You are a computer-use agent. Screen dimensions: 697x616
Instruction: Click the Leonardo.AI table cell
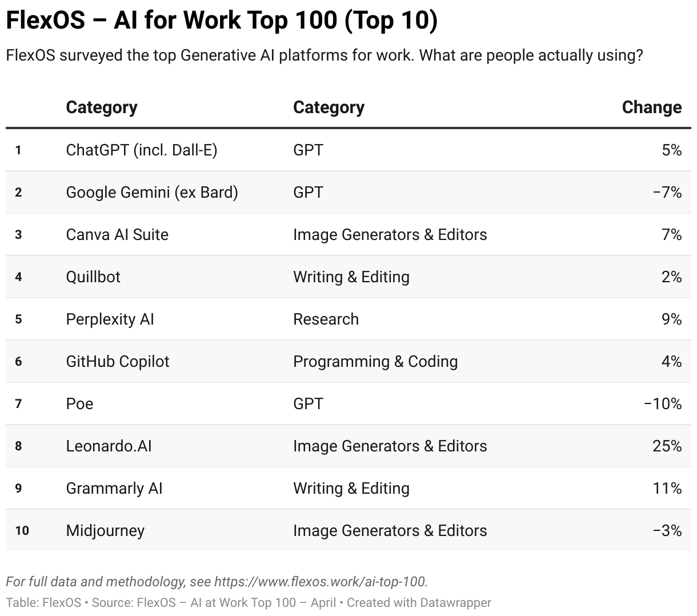(x=109, y=446)
